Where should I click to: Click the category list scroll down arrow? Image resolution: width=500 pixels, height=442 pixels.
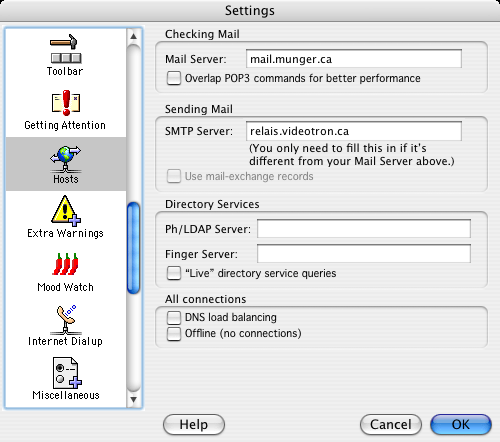[134, 399]
